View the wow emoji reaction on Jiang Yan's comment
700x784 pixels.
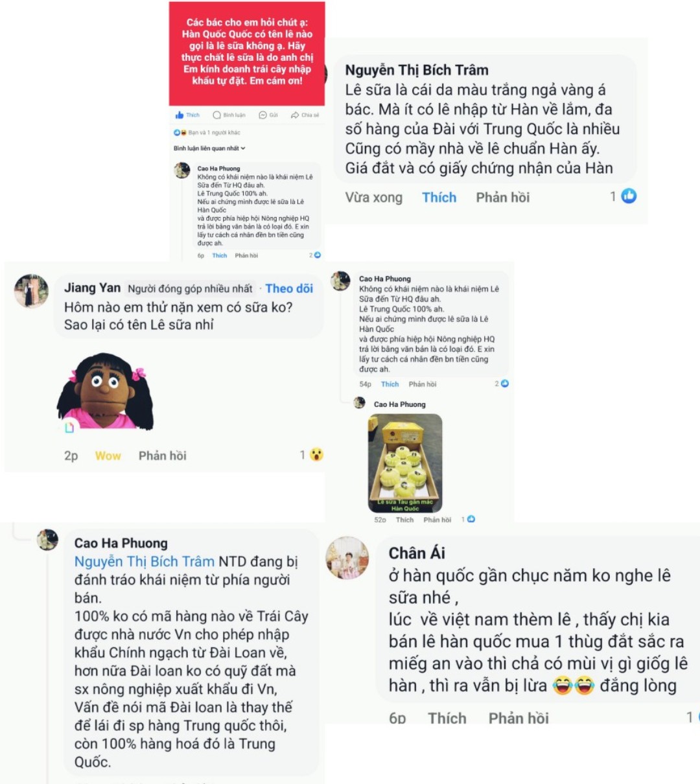[316, 455]
